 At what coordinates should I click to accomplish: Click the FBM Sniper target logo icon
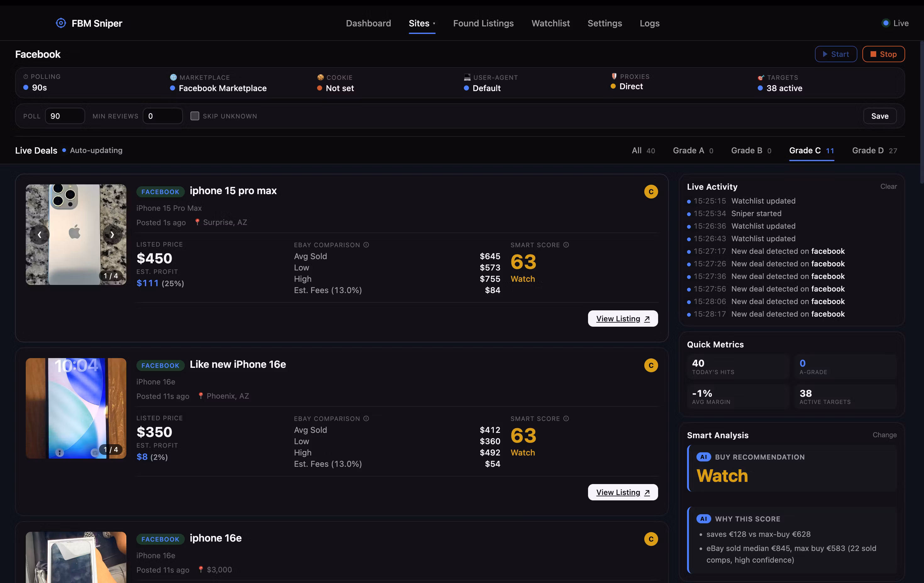tap(61, 23)
